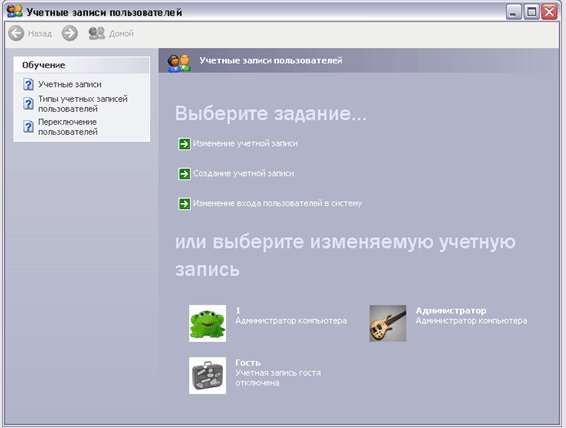
Task: Click the title bar users application icon
Action: [x=14, y=11]
